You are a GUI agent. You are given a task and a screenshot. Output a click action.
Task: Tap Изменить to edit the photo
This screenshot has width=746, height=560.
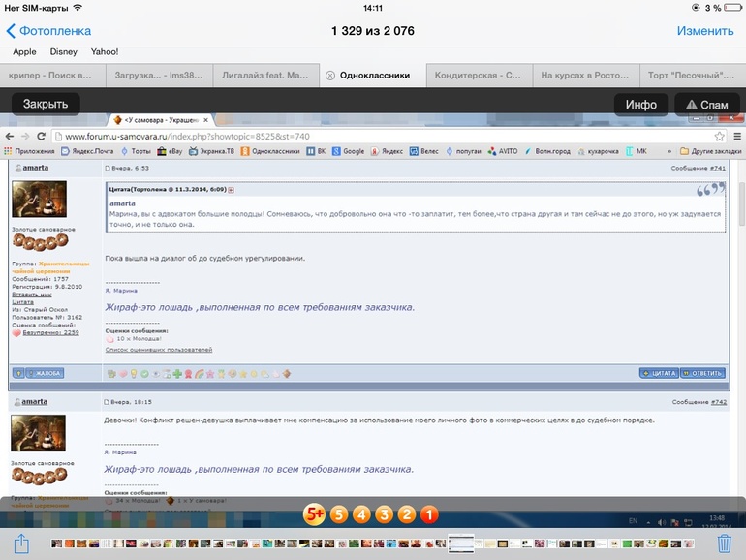[705, 31]
